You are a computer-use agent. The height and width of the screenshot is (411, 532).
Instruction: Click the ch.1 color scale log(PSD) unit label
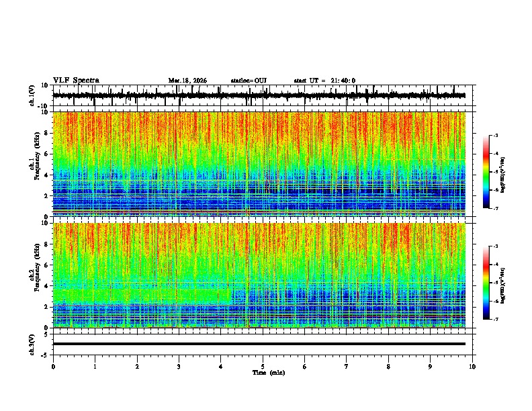coord(502,175)
